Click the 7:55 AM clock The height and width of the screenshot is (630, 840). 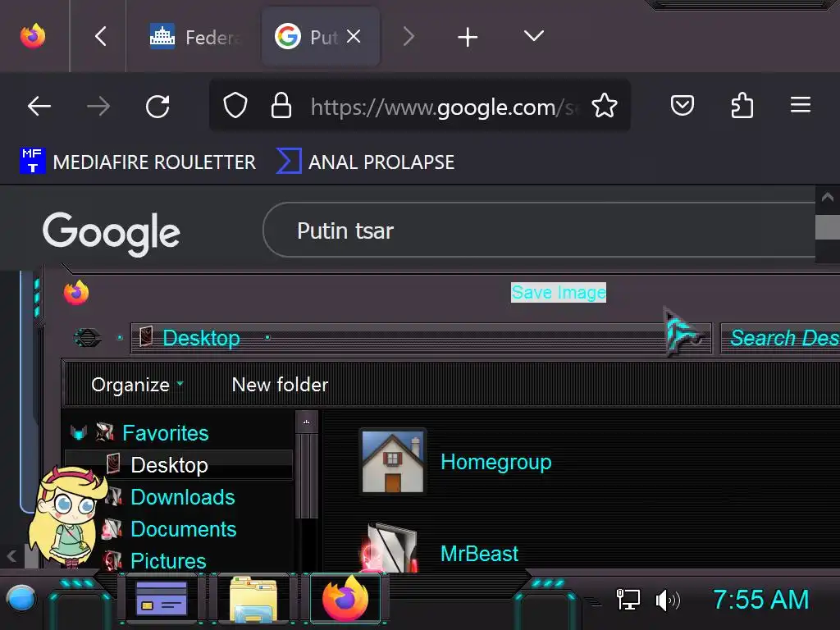click(x=760, y=600)
